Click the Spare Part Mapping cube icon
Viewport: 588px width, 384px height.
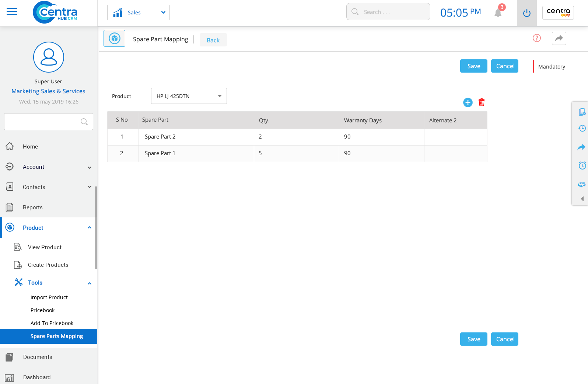(x=115, y=38)
